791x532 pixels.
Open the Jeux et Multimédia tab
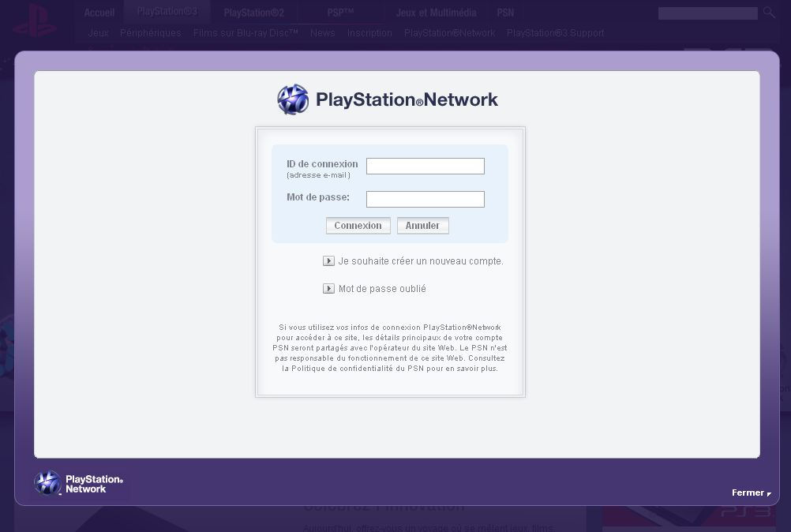pyautogui.click(x=436, y=13)
